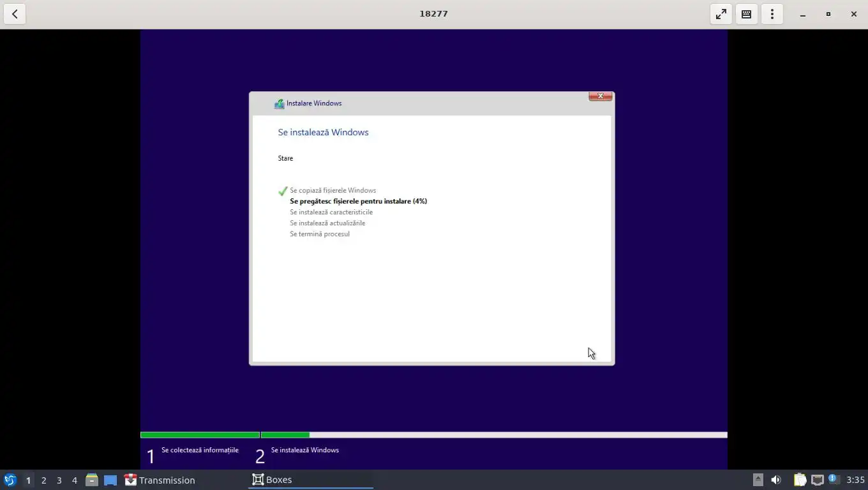Switch to workspace 3
868x490 pixels.
coord(59,480)
